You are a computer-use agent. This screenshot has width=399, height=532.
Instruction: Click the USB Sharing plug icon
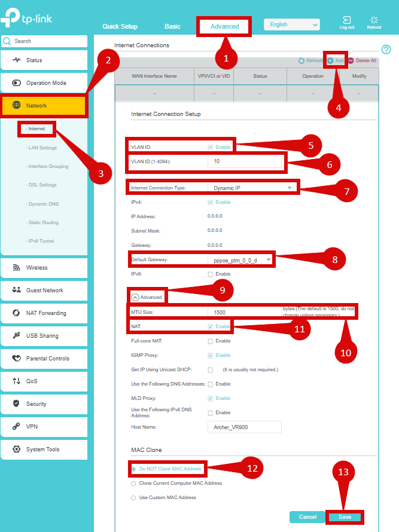(16, 335)
